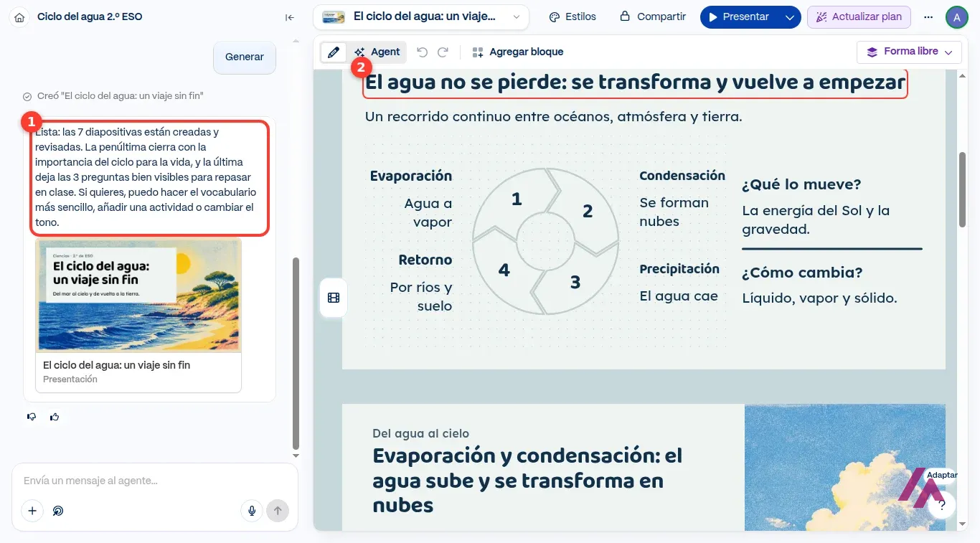Start presentation with Presentar
This screenshot has width=980, height=543.
click(739, 17)
